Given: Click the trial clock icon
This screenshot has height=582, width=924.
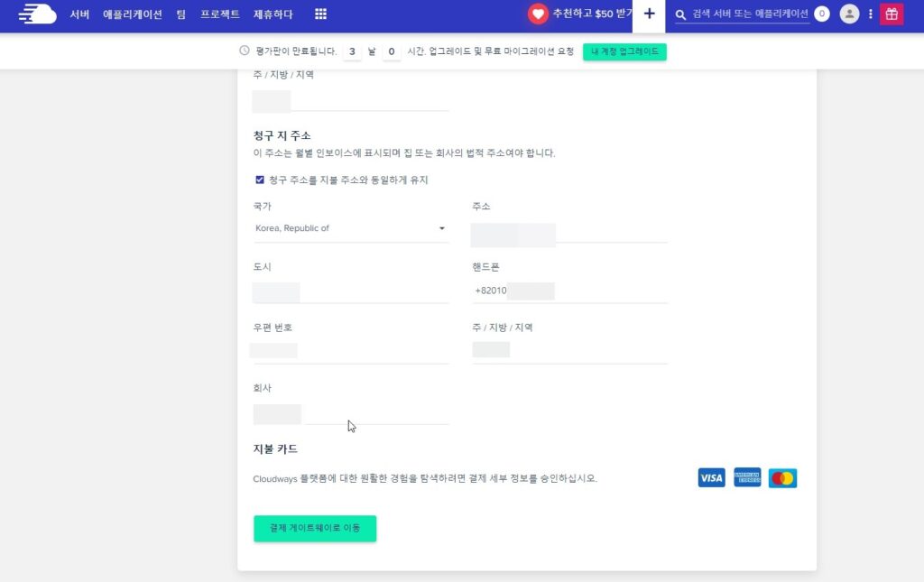Looking at the screenshot, I should tap(245, 51).
